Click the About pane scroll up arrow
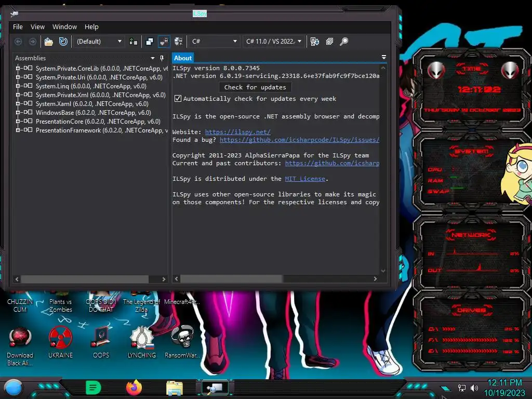Viewport: 532px width, 399px height. [383, 68]
